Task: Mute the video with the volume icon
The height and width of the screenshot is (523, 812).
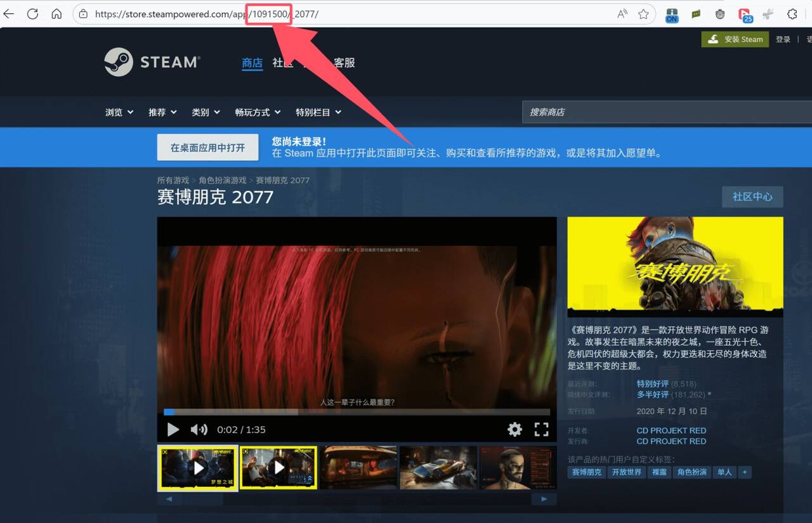Action: [199, 429]
